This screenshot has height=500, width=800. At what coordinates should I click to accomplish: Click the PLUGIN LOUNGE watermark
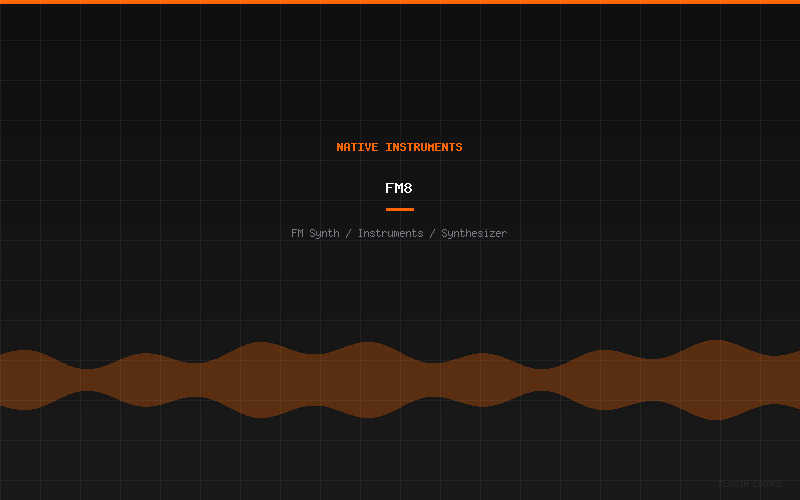coord(750,484)
